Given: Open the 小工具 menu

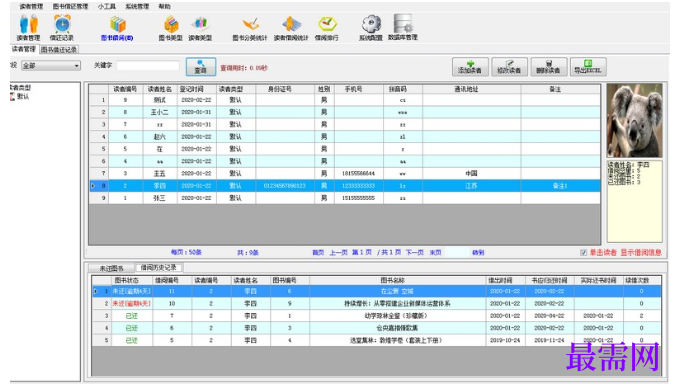Looking at the screenshot, I should pos(107,6).
